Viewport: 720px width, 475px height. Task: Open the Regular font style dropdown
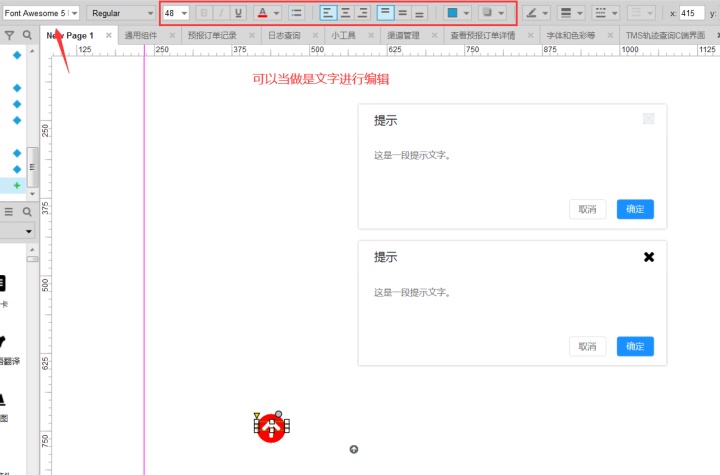[122, 13]
